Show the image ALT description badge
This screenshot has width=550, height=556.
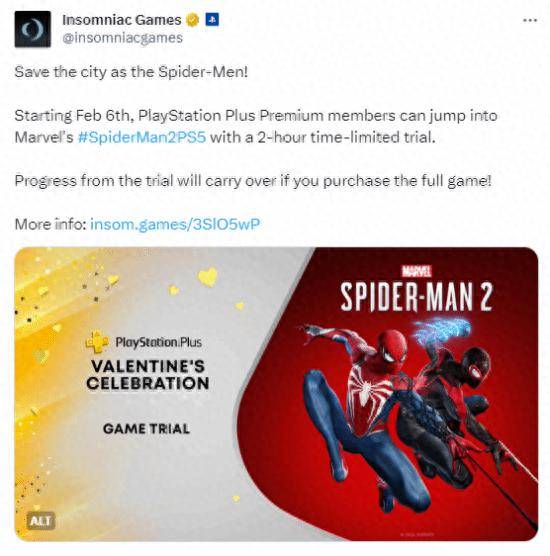click(x=41, y=521)
